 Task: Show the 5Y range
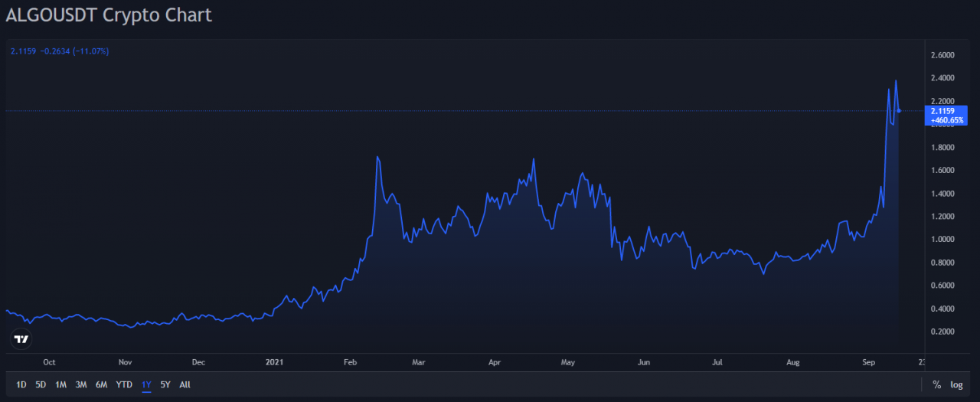coord(165,384)
